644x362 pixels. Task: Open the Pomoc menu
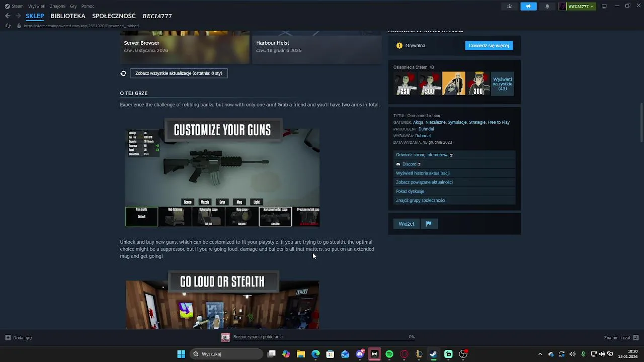click(88, 6)
